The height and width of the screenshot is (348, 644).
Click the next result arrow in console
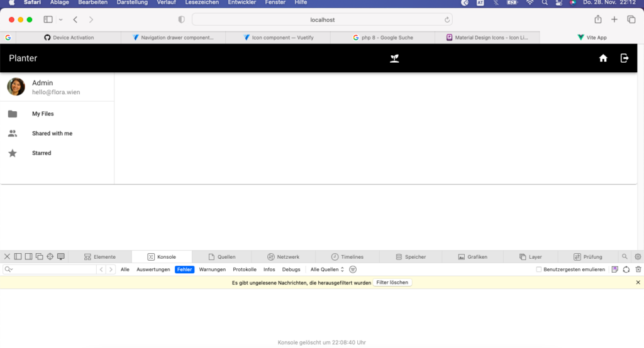tap(111, 269)
